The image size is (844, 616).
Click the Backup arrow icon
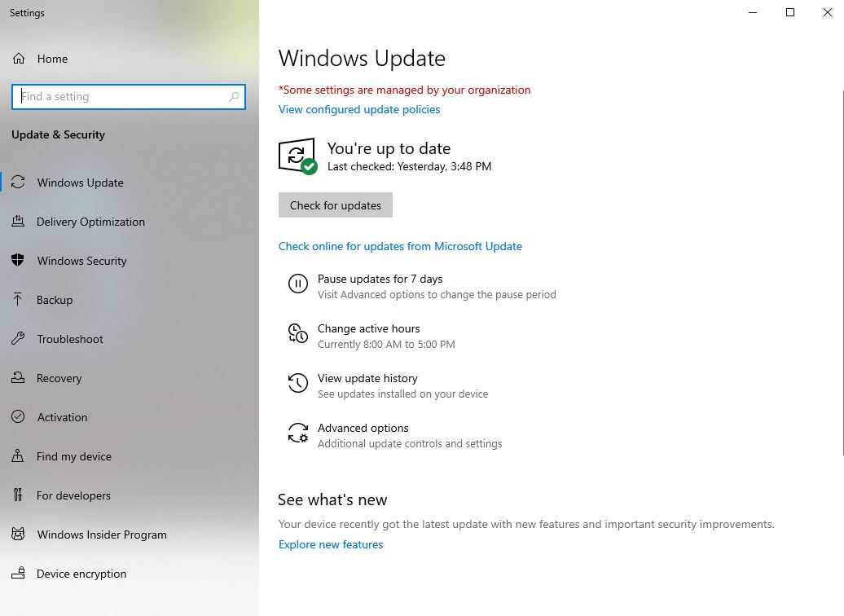[x=18, y=300]
